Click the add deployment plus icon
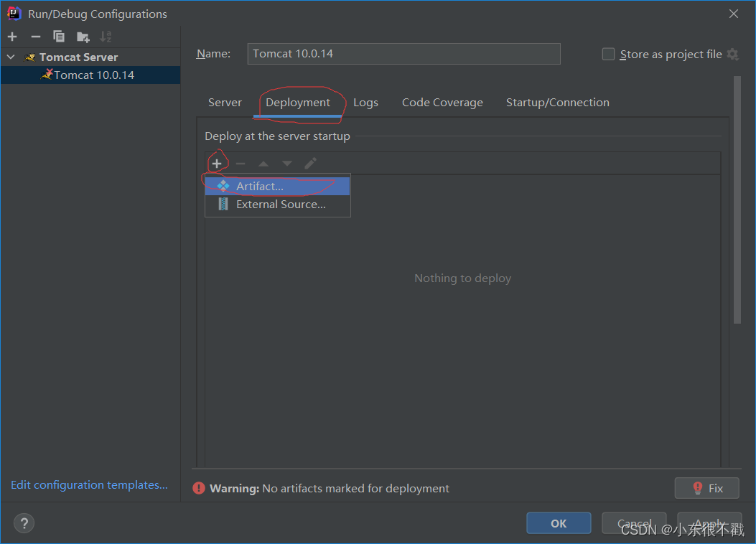The height and width of the screenshot is (544, 756). [217, 164]
